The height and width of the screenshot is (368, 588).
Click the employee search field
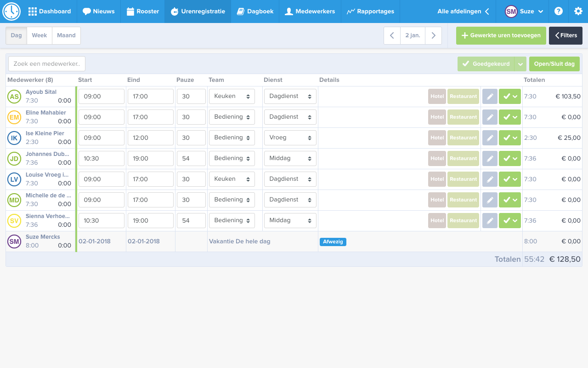(x=47, y=64)
